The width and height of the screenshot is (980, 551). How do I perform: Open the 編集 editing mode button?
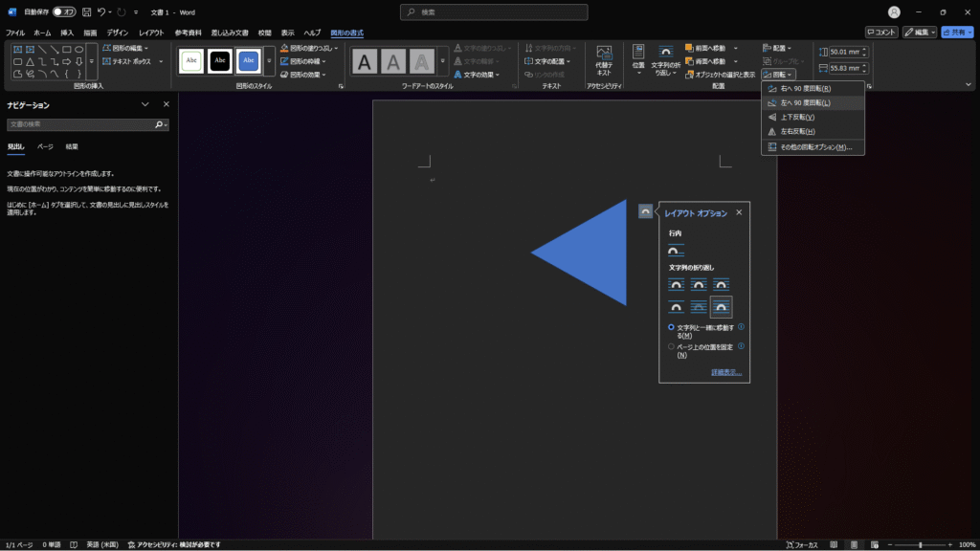(x=920, y=32)
